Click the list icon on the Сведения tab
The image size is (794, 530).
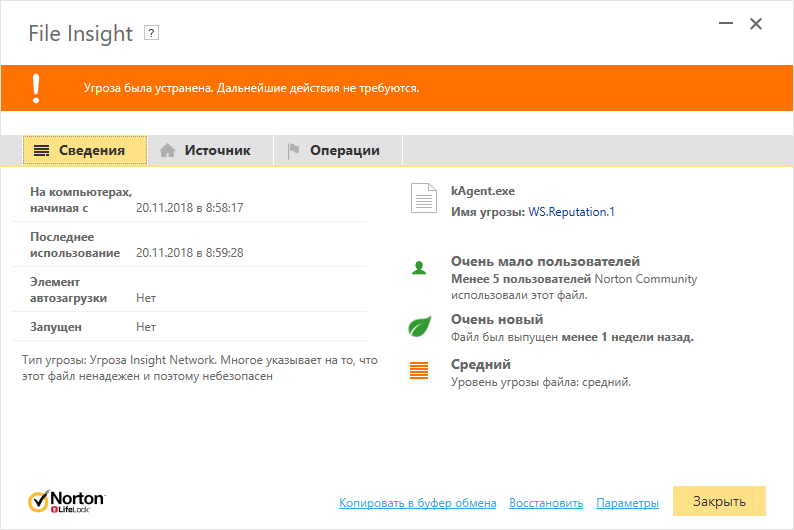pyautogui.click(x=42, y=150)
